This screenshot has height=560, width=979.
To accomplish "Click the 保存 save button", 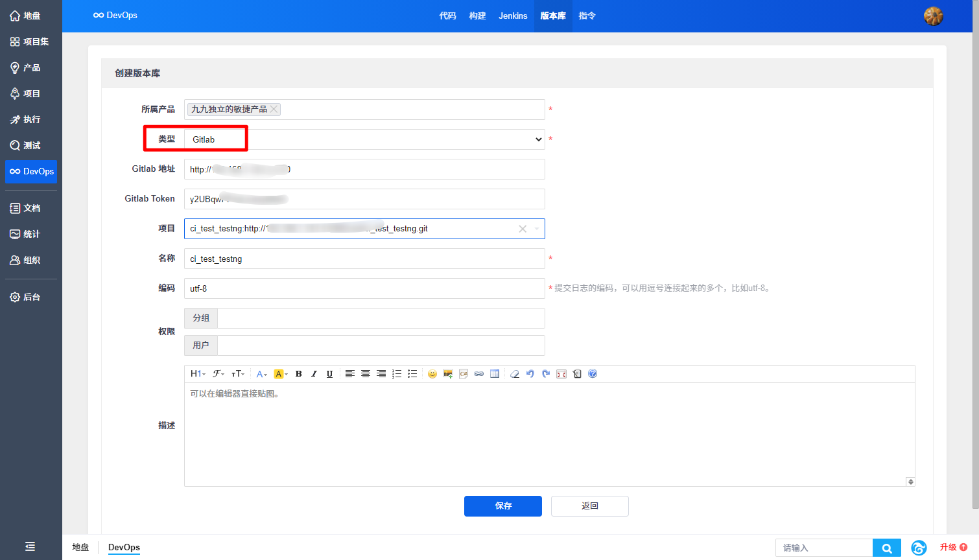I will (x=502, y=506).
